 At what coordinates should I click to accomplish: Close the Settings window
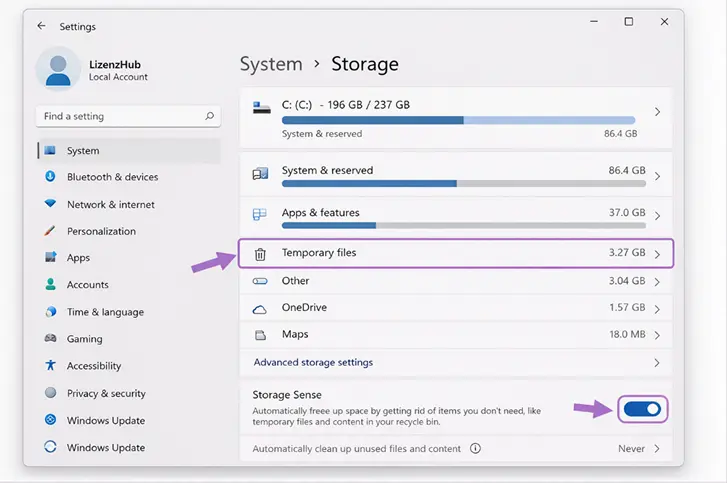(x=664, y=21)
